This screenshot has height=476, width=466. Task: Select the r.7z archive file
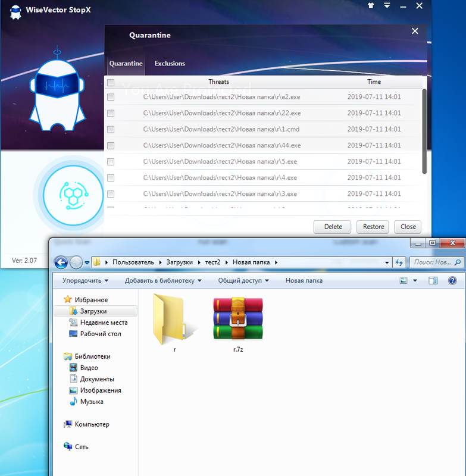238,324
